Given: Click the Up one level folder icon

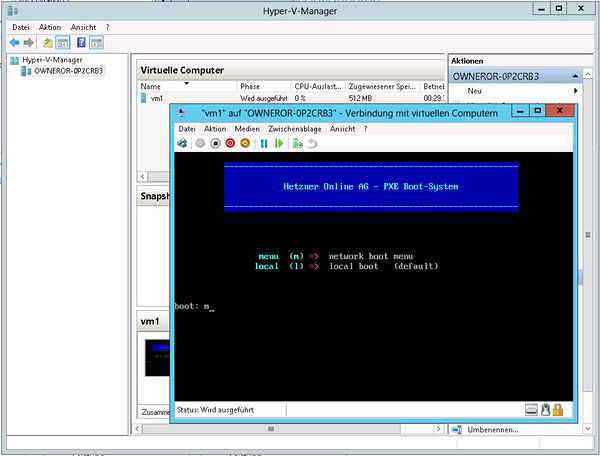Looking at the screenshot, I should (47, 42).
